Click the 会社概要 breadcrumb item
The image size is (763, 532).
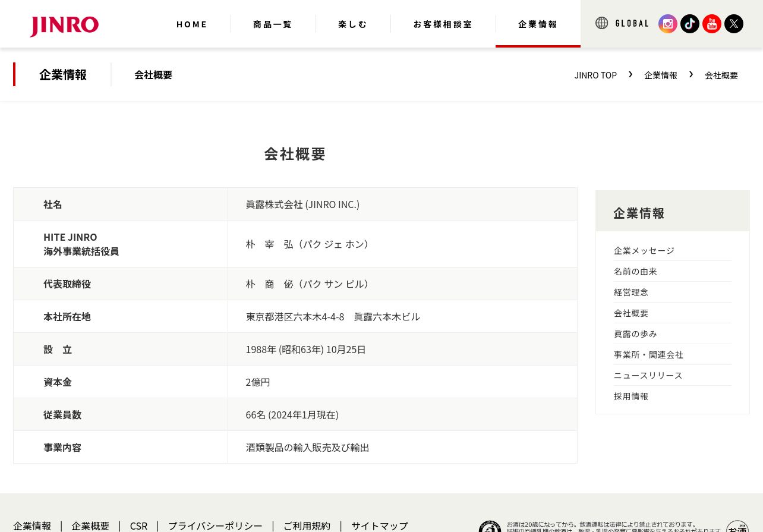click(x=721, y=75)
